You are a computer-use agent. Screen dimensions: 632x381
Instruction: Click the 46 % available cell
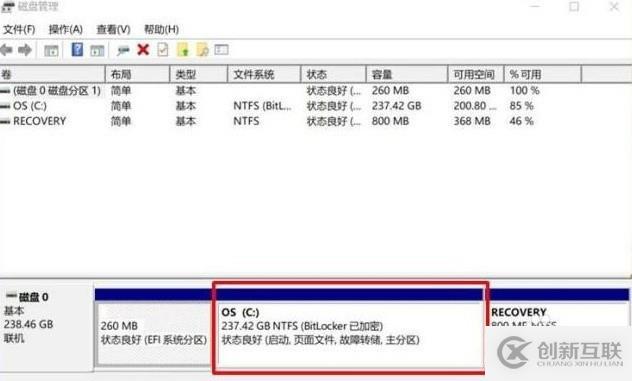(522, 121)
